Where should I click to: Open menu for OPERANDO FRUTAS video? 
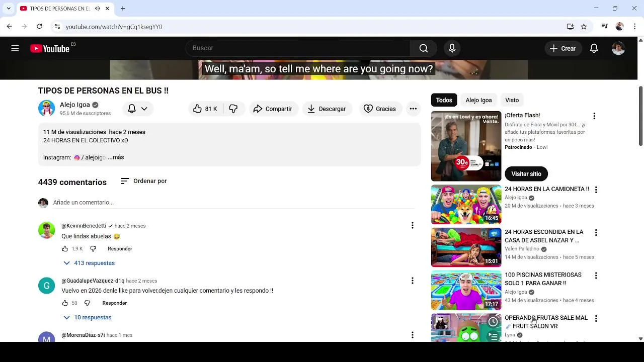tap(596, 319)
